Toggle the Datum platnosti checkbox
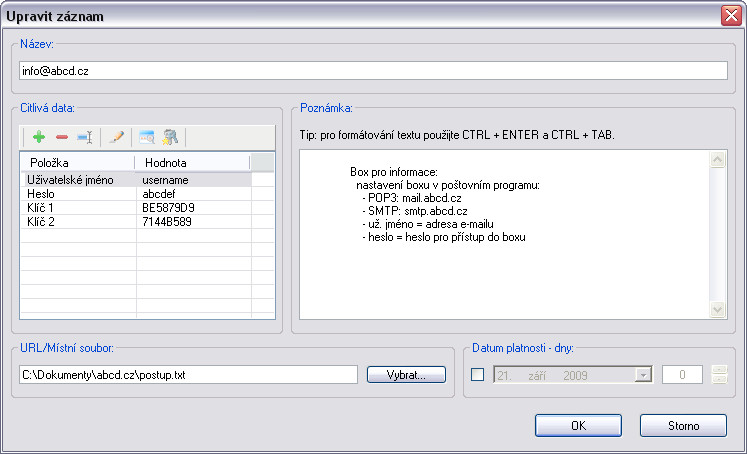Image resolution: width=747 pixels, height=454 pixels. coord(477,374)
